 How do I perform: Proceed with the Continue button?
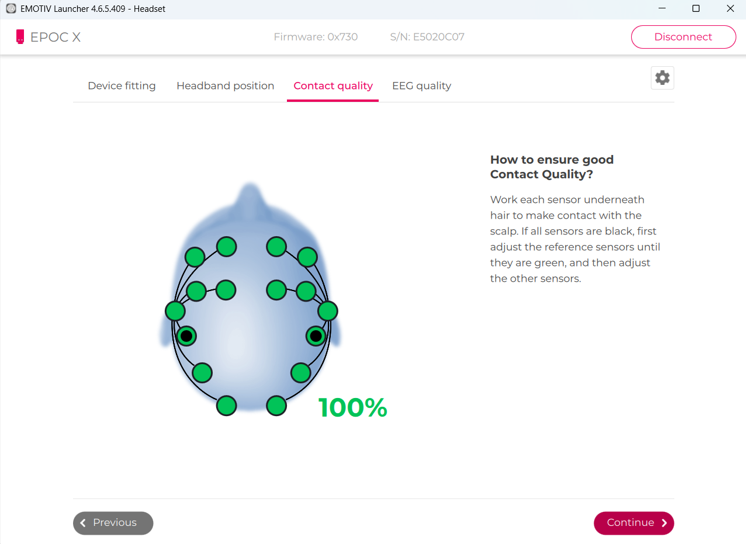coord(634,523)
